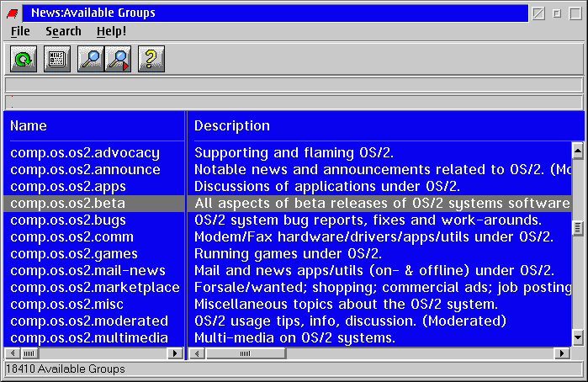This screenshot has width=588, height=382.
Task: Click the magnifying glass search icon
Action: click(91, 59)
